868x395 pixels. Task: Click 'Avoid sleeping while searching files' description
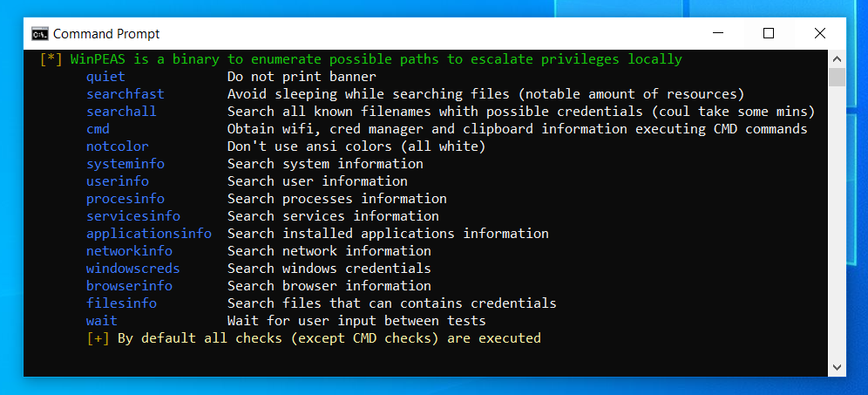coord(486,94)
